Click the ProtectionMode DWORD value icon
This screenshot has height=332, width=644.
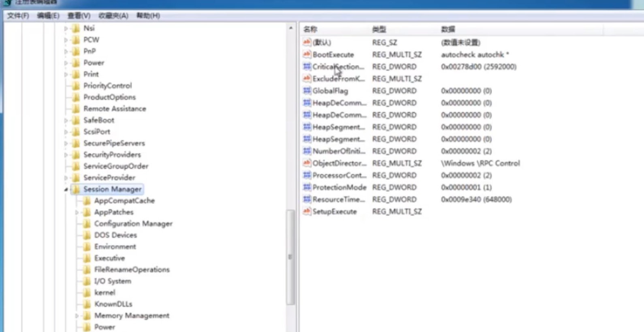tap(307, 187)
